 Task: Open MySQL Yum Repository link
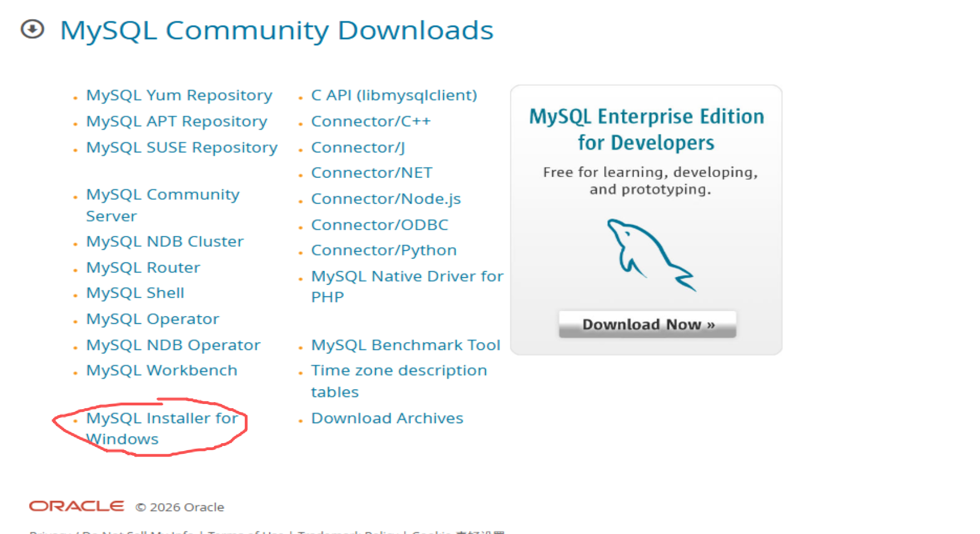point(179,96)
